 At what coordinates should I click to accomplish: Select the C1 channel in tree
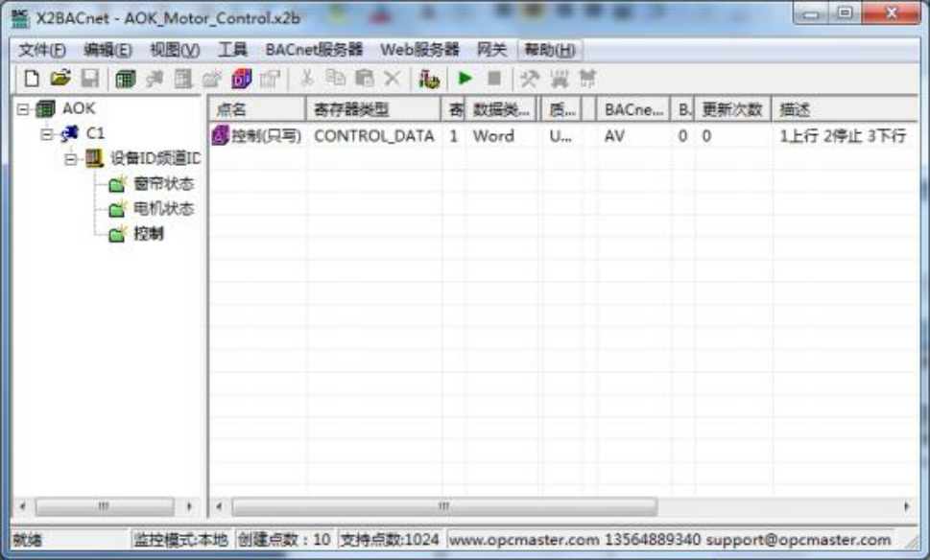(x=95, y=133)
